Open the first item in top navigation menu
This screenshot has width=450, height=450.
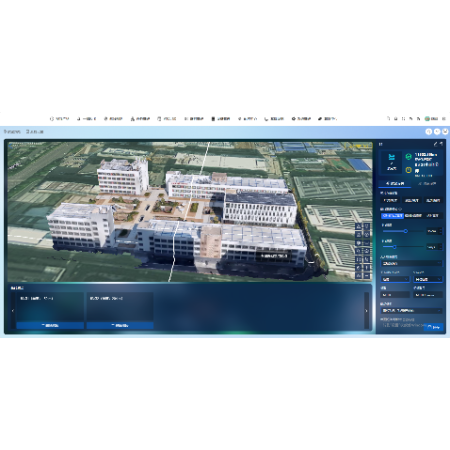59,119
